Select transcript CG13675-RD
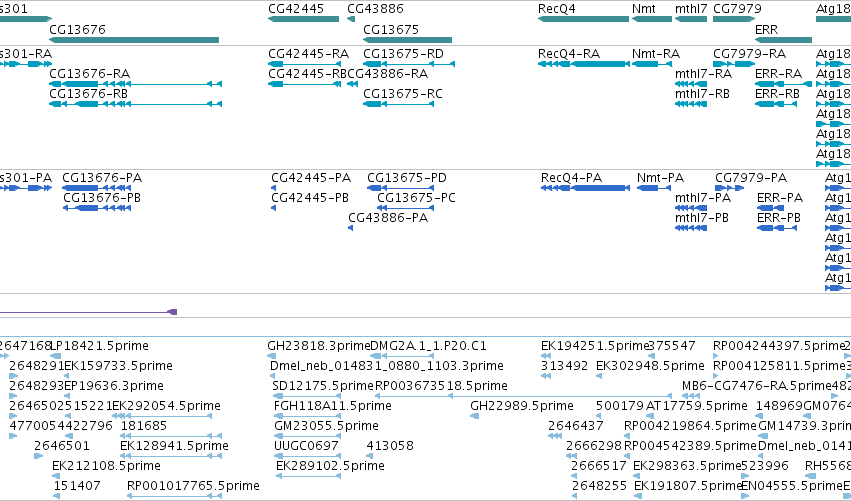 tap(403, 54)
